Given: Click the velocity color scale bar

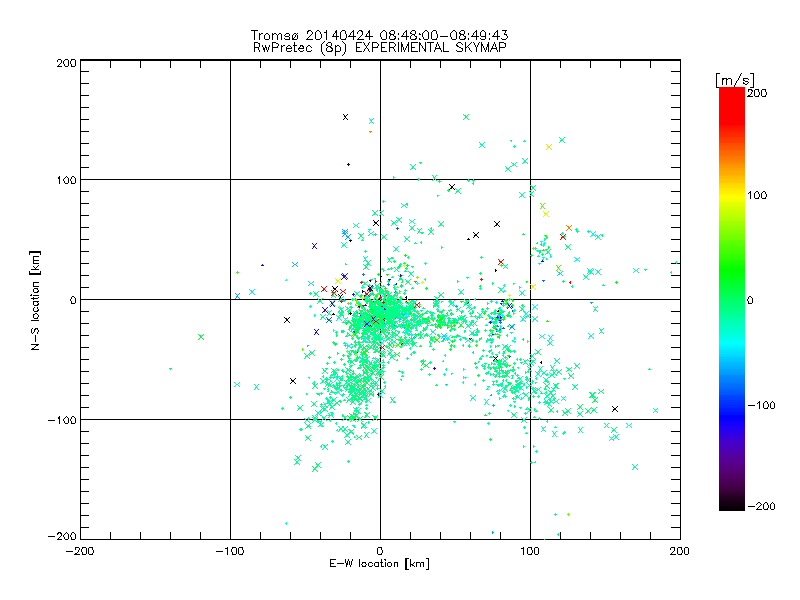Looking at the screenshot, I should (732, 299).
